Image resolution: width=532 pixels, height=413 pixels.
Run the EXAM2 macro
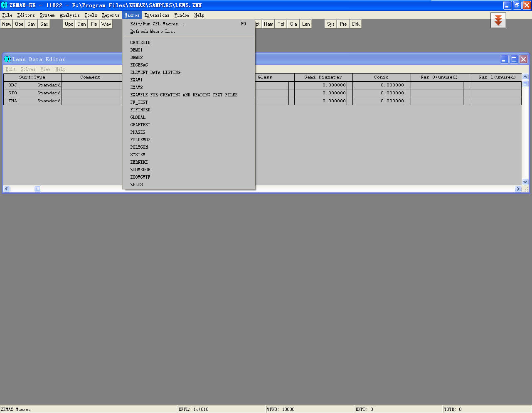tap(189, 87)
